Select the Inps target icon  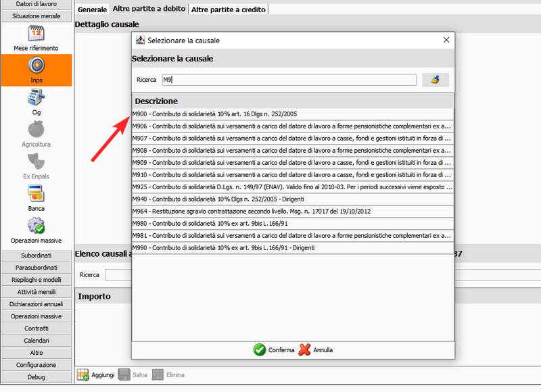click(x=36, y=66)
